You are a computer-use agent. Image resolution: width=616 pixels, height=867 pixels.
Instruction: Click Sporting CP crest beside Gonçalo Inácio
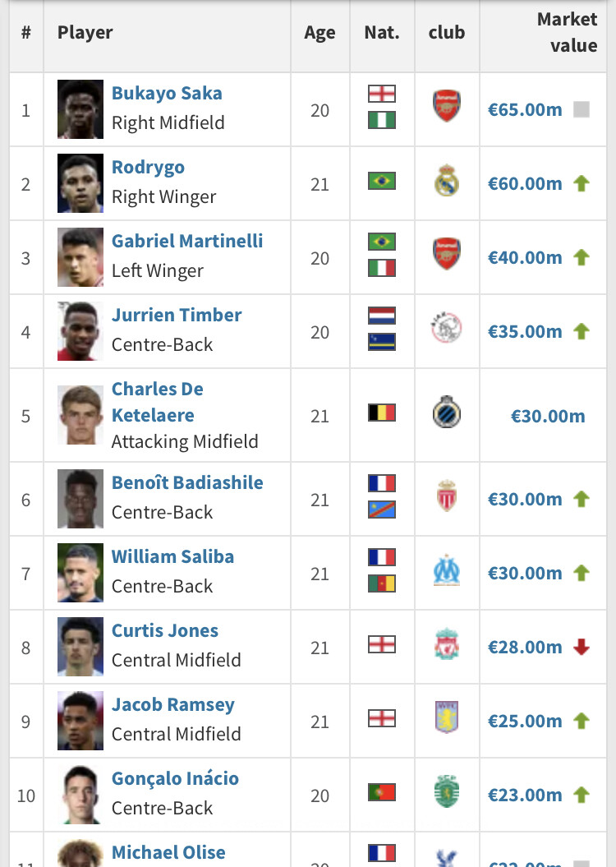(x=447, y=794)
